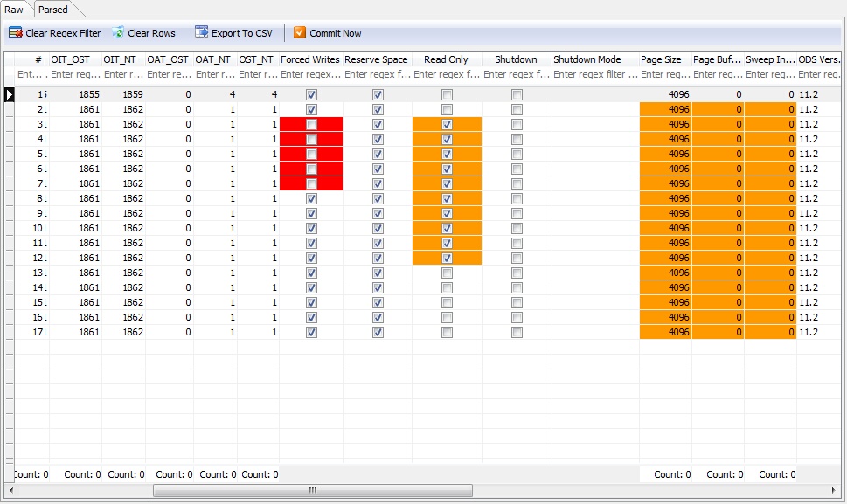Click the Commit Now button label

(x=335, y=33)
